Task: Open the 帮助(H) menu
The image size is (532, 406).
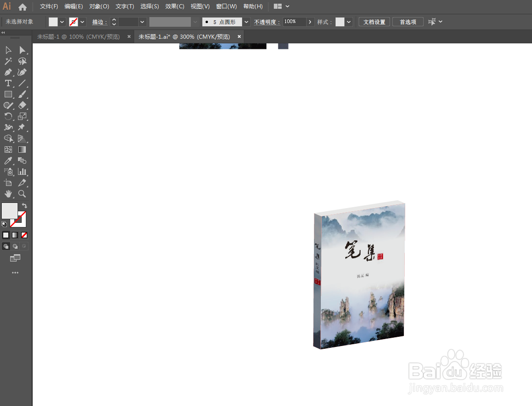Action: (253, 6)
